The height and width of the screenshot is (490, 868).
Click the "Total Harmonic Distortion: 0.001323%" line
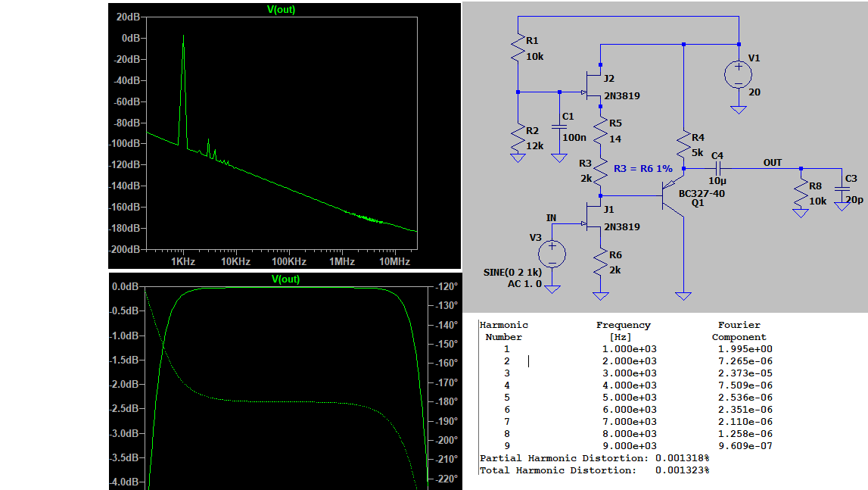click(x=594, y=470)
